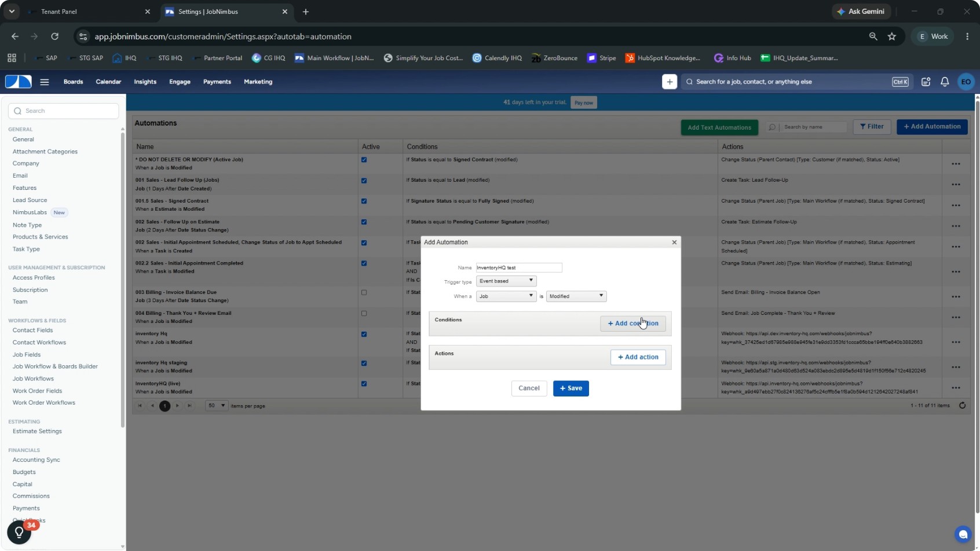Click the lightbulb help icon with 34 badge
Image resolution: width=980 pixels, height=551 pixels.
coord(19,532)
